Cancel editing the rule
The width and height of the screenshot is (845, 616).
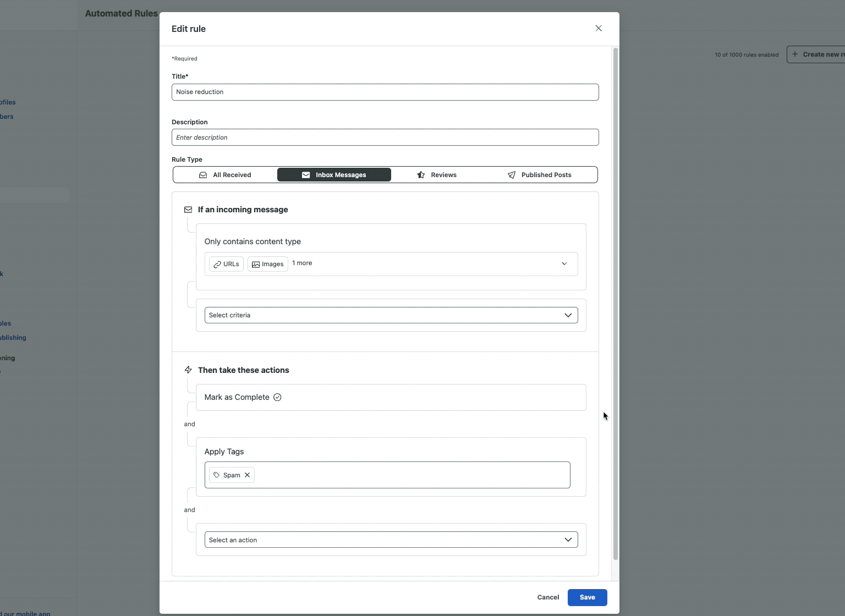(547, 597)
